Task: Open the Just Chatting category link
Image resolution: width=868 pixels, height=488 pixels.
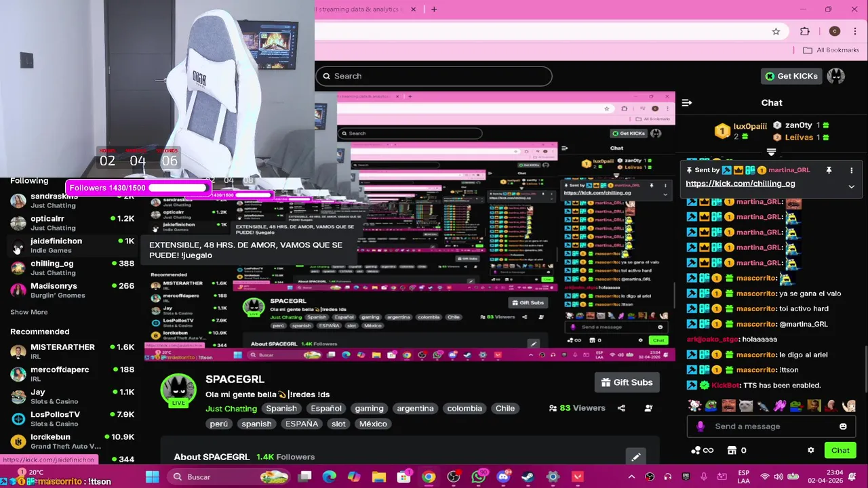Action: [x=231, y=409]
